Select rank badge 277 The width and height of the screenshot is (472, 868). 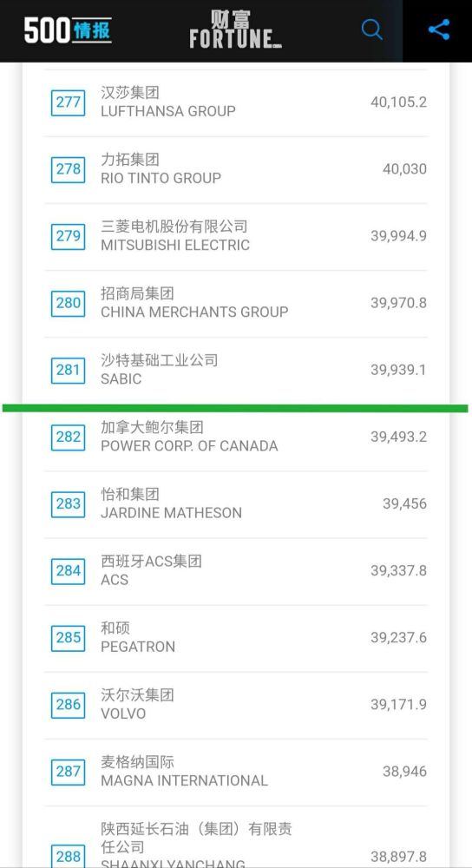tap(68, 102)
